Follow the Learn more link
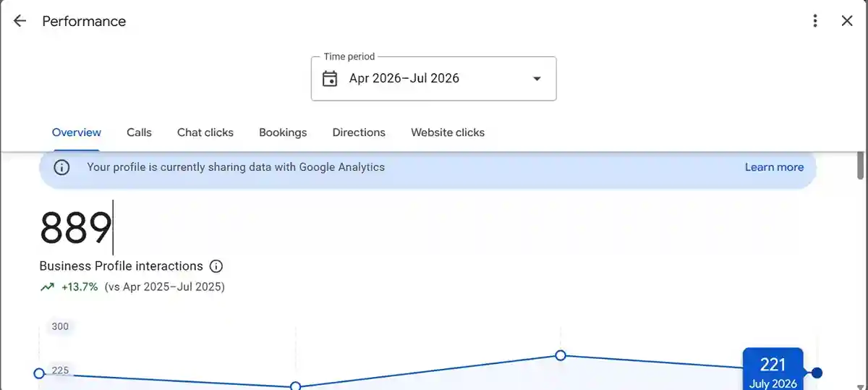 [774, 167]
